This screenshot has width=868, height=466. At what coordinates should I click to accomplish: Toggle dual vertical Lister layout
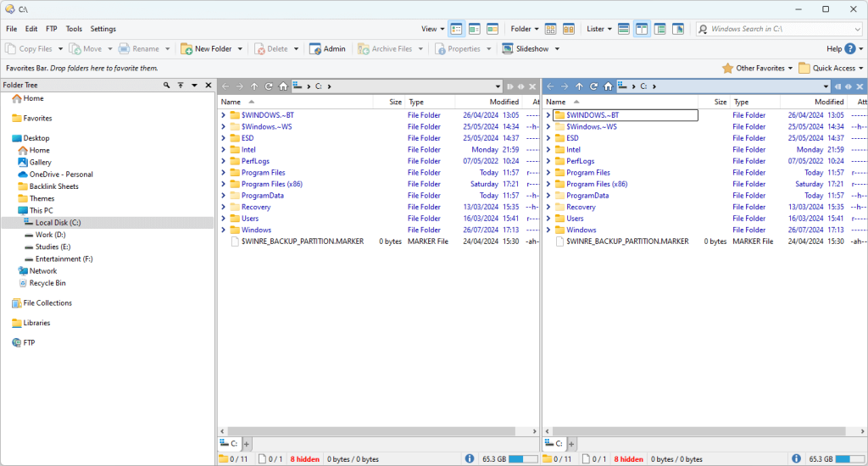click(x=643, y=29)
